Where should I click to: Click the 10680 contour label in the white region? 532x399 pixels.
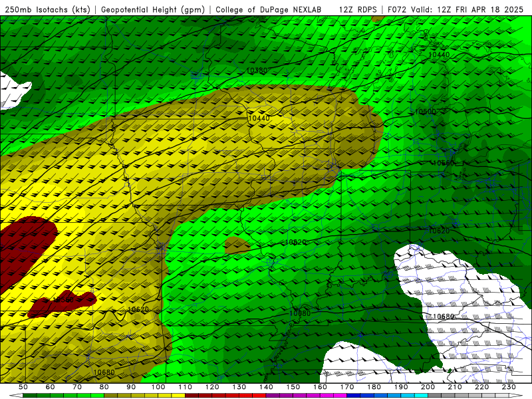click(x=444, y=317)
